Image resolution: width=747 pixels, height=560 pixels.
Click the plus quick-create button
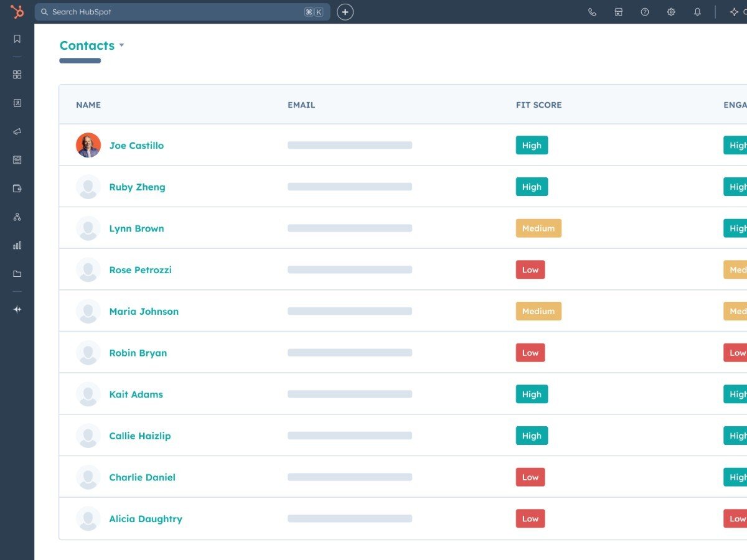point(345,12)
